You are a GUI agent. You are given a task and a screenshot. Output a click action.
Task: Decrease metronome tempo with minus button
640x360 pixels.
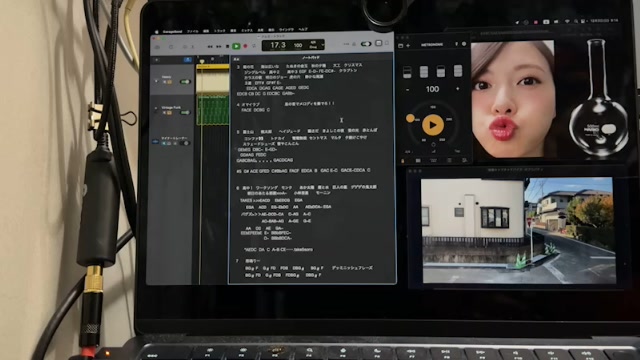click(407, 89)
